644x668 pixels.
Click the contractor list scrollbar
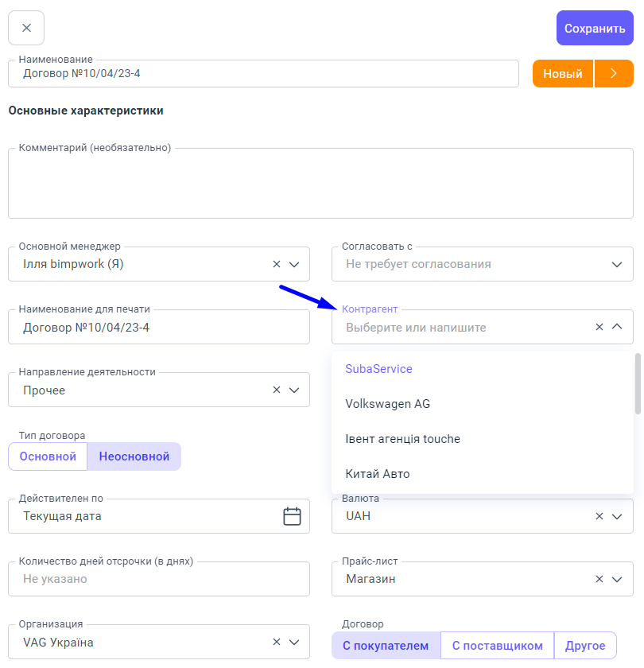638,384
